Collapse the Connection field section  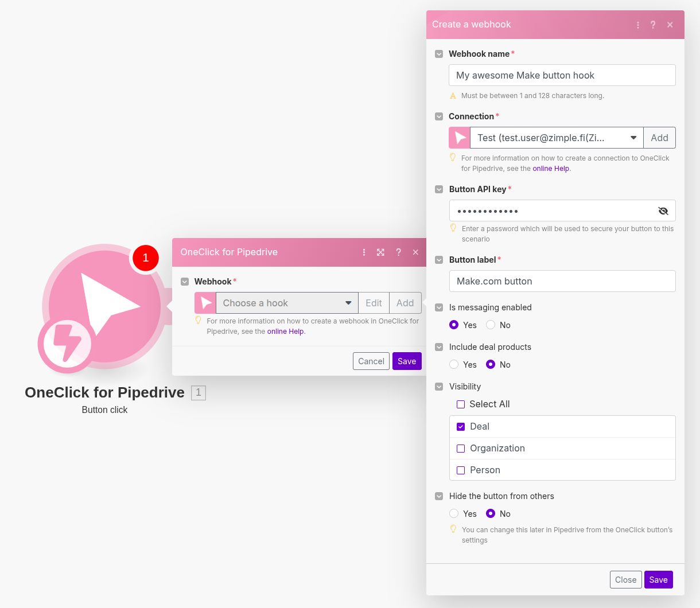coord(439,116)
